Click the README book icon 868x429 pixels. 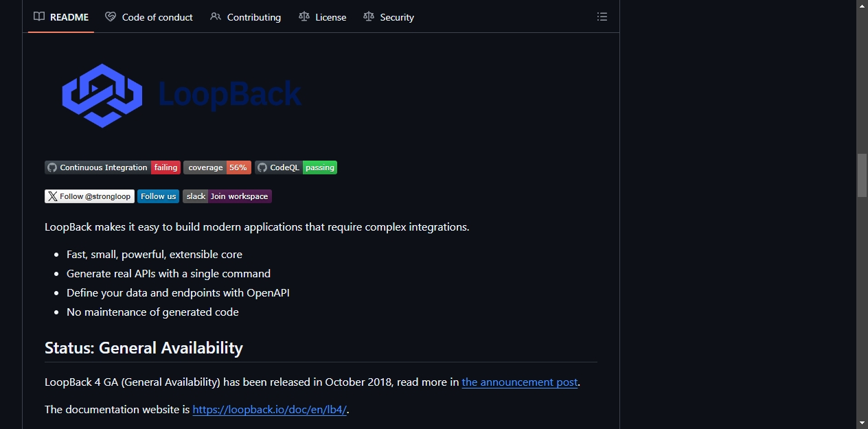click(x=39, y=16)
